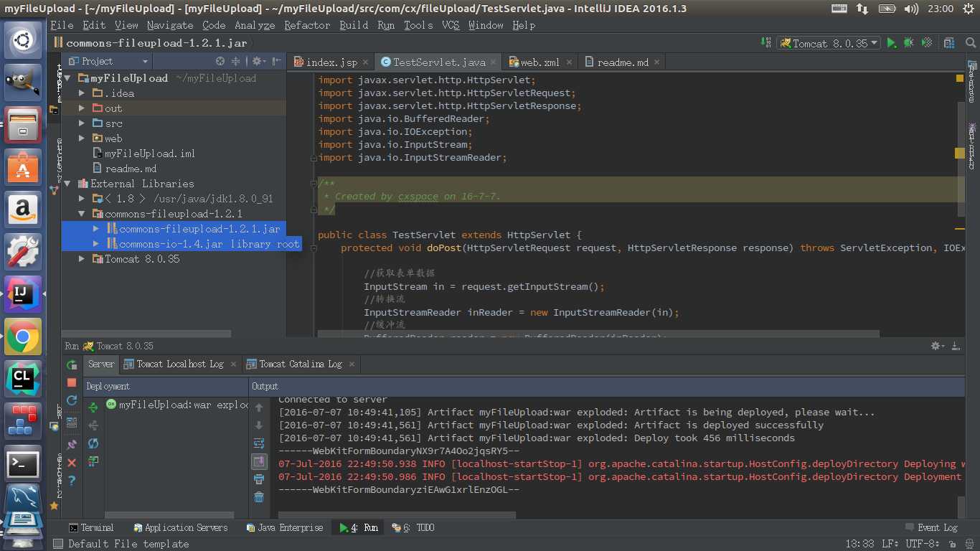Rerun the Tomcat server in Run panel
Viewport: 980px width, 551px height.
click(72, 366)
